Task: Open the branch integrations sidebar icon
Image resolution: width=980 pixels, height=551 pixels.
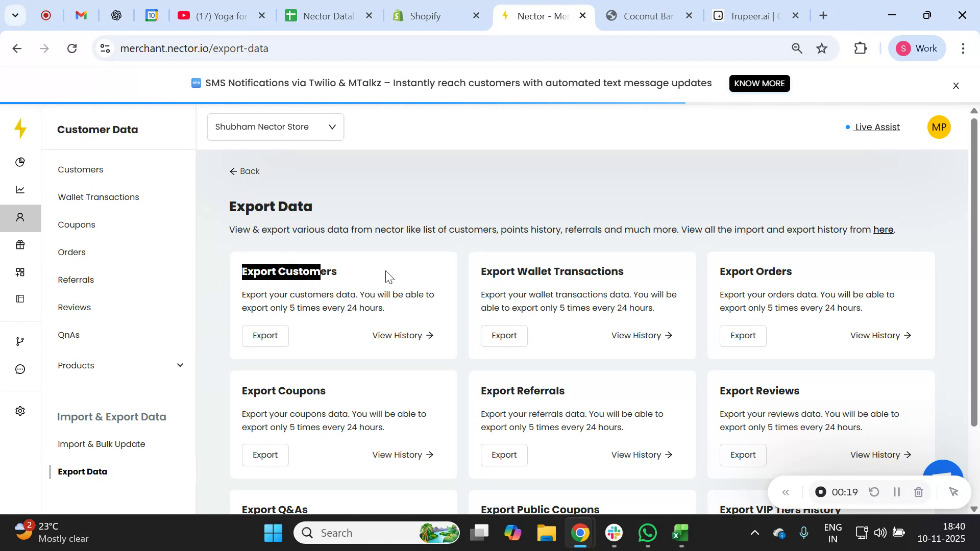Action: pos(20,341)
